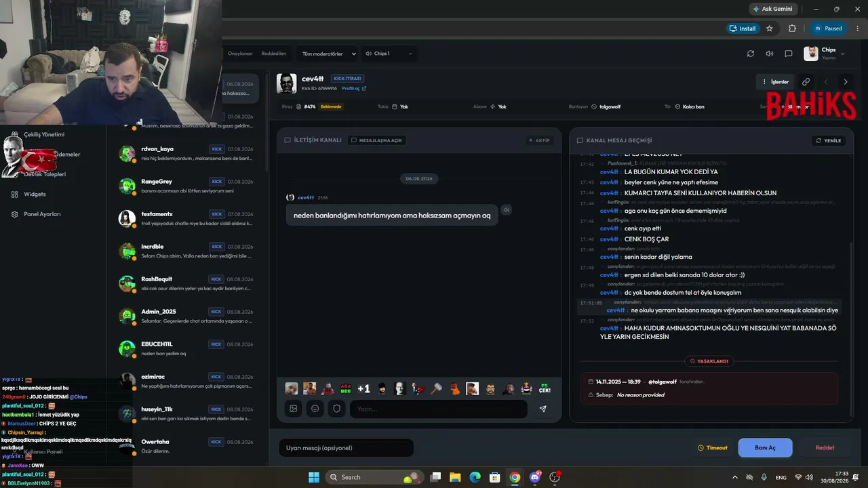Open the emoji picker smiley icon
The height and width of the screenshot is (488, 868).
tap(315, 409)
